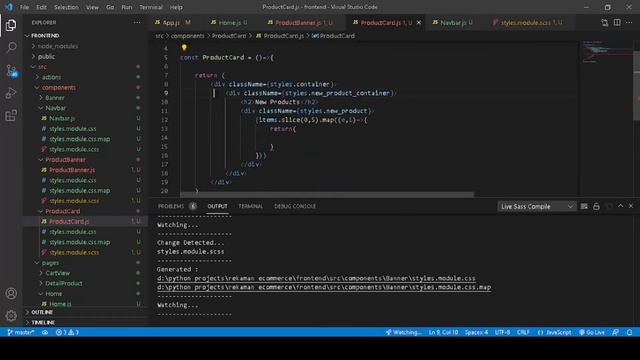Open the Source Control view

tap(11, 70)
